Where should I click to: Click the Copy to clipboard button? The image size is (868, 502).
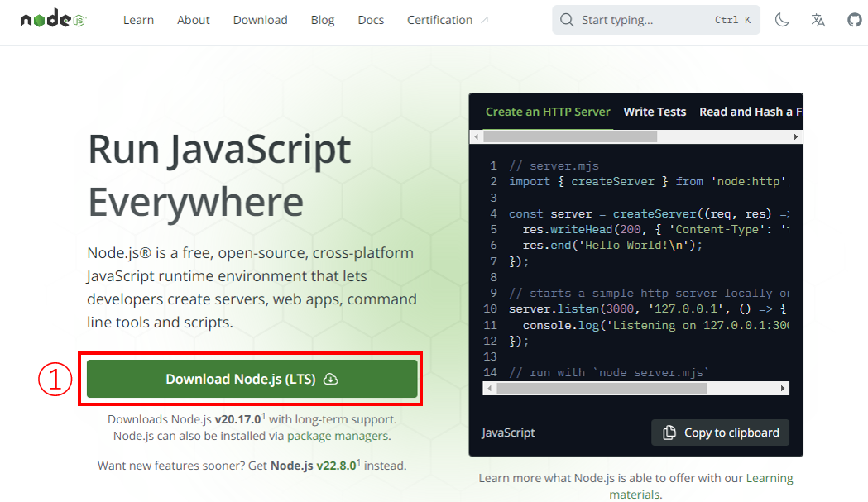tap(720, 433)
